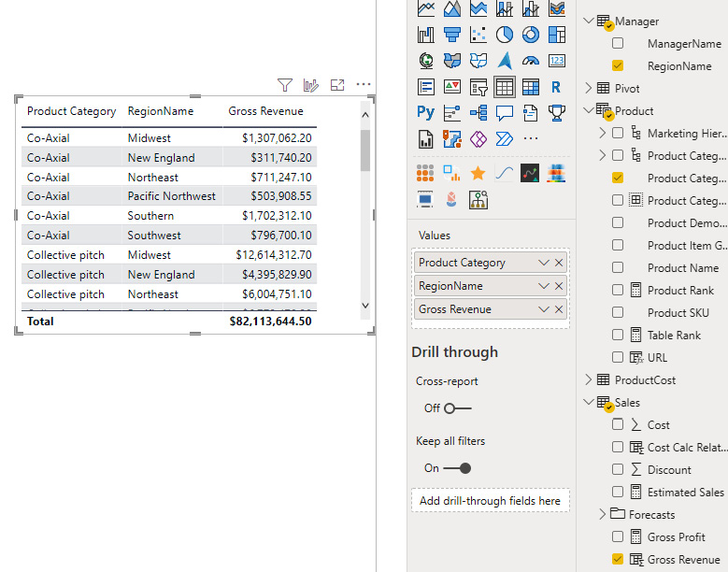Choose the Donut chart visual
The image size is (728, 572).
pyautogui.click(x=531, y=35)
